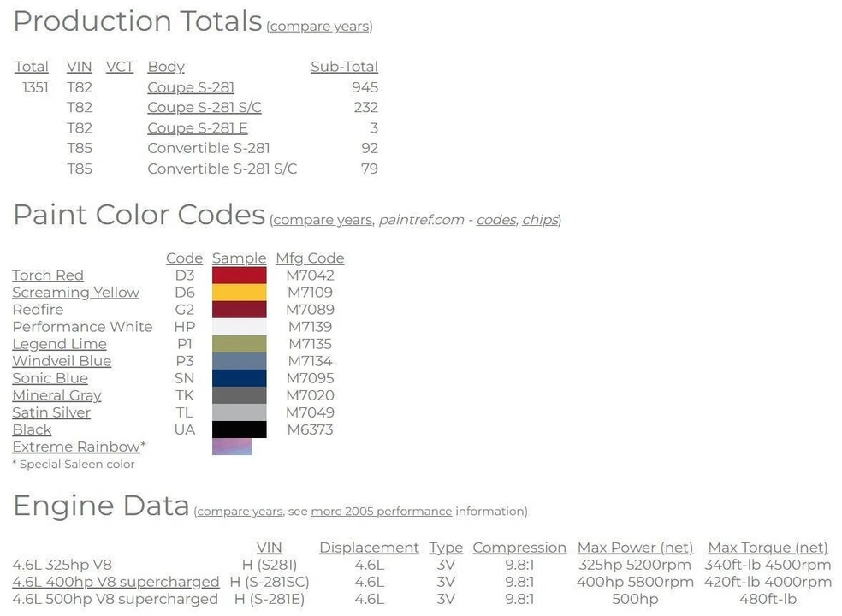Screen dimensions: 842x616
Task: Click the Redfire color sample
Action: point(239,310)
